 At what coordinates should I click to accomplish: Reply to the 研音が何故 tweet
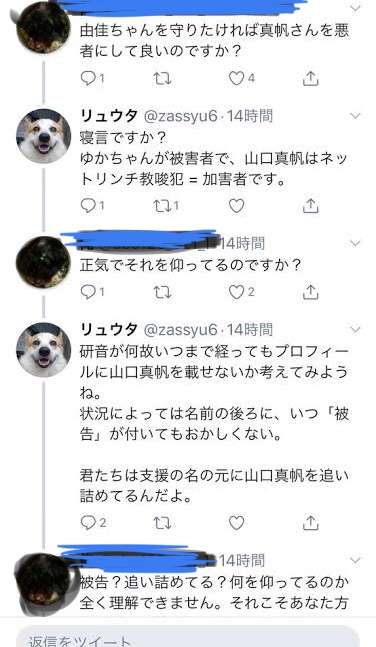pyautogui.click(x=88, y=523)
